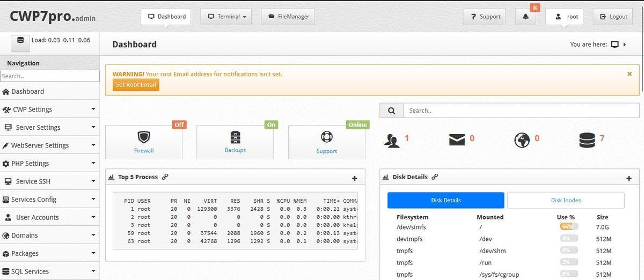Click the domains globe count icon
This screenshot has width=644, height=280.
[x=522, y=140]
